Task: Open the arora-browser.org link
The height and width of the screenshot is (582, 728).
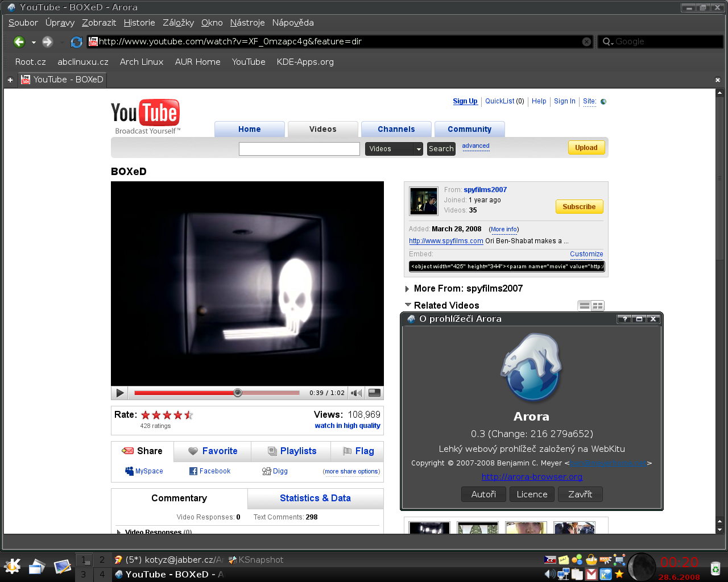Action: pos(532,477)
